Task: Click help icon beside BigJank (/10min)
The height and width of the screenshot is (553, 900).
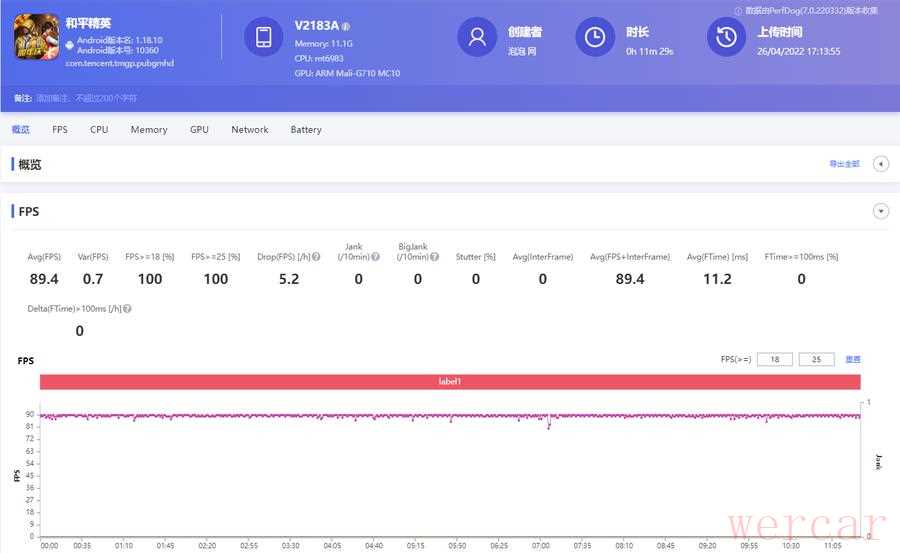Action: [434, 257]
